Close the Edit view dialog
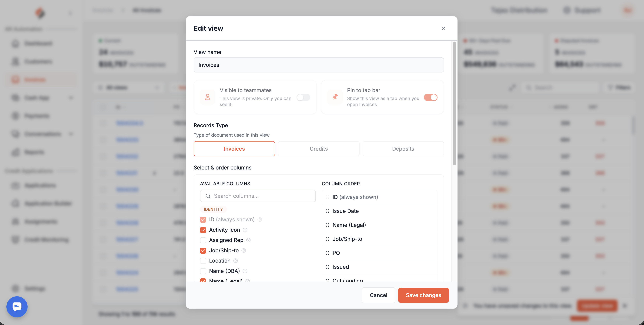The width and height of the screenshot is (644, 325). click(443, 28)
